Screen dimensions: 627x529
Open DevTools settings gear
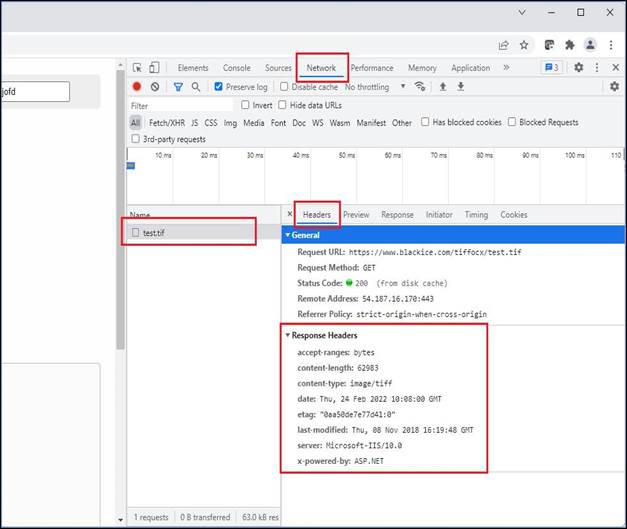(x=578, y=68)
